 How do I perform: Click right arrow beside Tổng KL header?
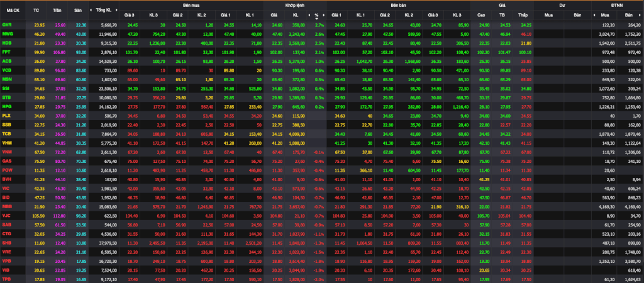116,10
